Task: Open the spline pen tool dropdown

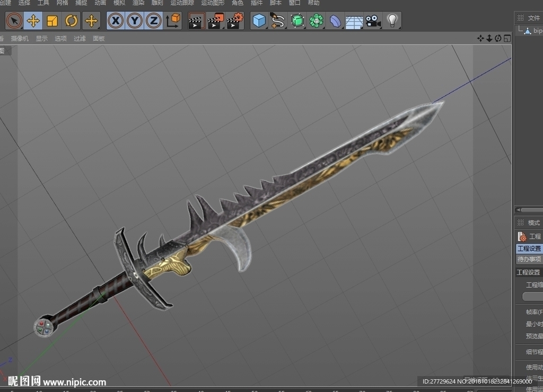Action: pos(278,21)
